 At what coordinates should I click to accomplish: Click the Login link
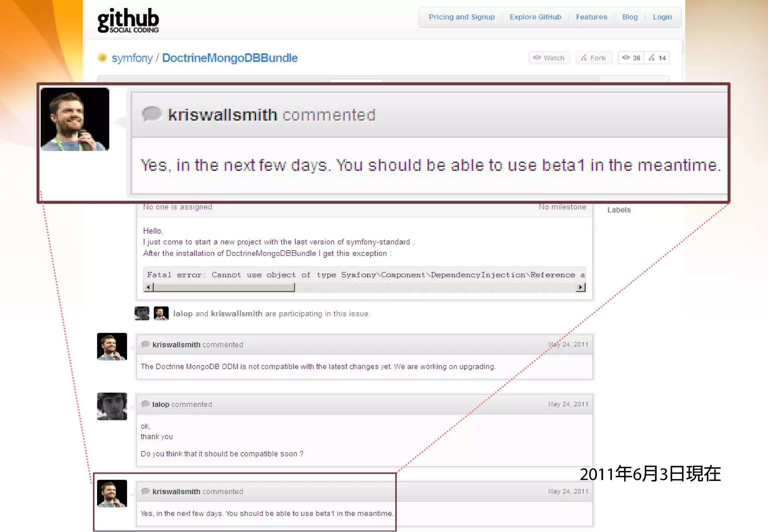coord(662,17)
